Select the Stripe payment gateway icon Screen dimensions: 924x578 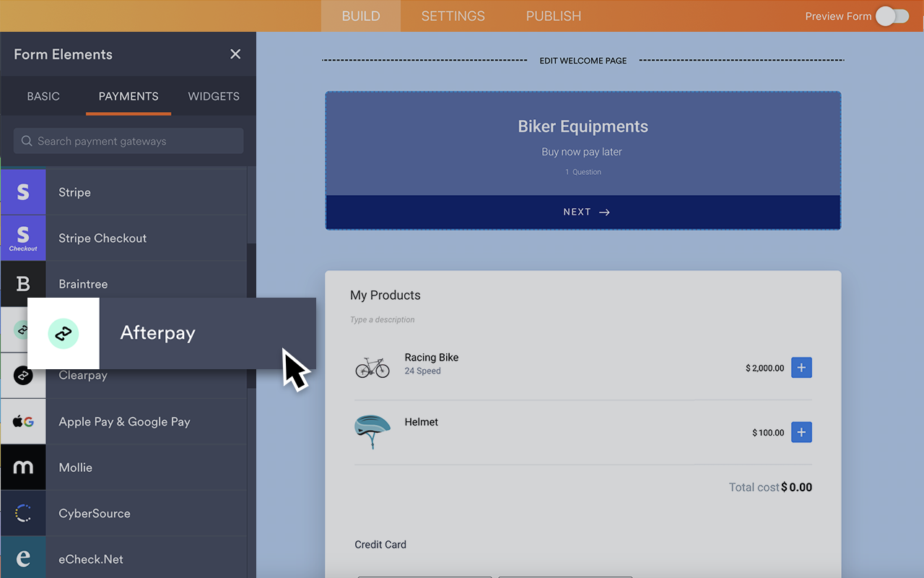click(23, 191)
